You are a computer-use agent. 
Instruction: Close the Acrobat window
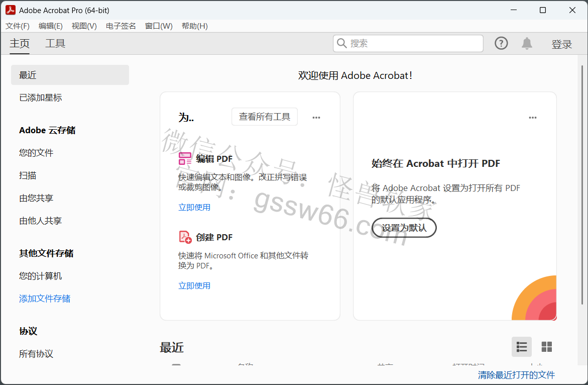[572, 10]
